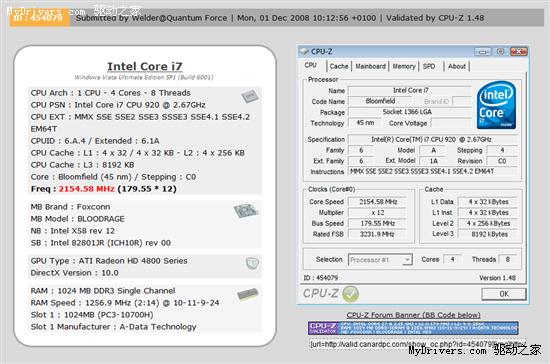Image resolution: width=550 pixels, height=364 pixels.
Task: Close the CPU-Z window
Action: (x=518, y=52)
